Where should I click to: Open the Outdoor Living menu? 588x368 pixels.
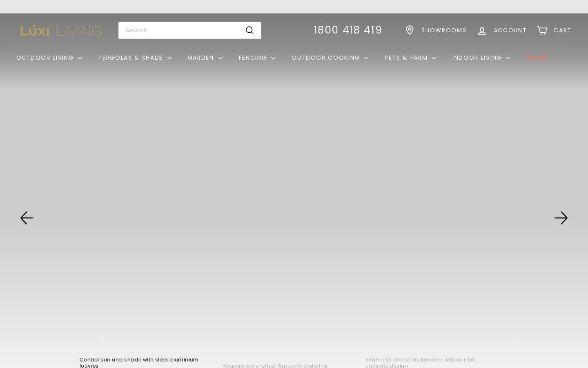coord(45,58)
